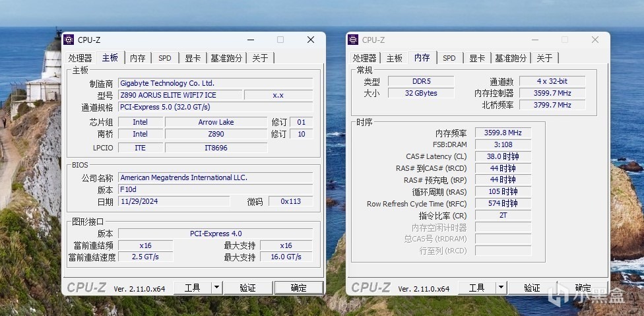Click southbridge revision 10 field
The image size is (644, 316).
[302, 134]
